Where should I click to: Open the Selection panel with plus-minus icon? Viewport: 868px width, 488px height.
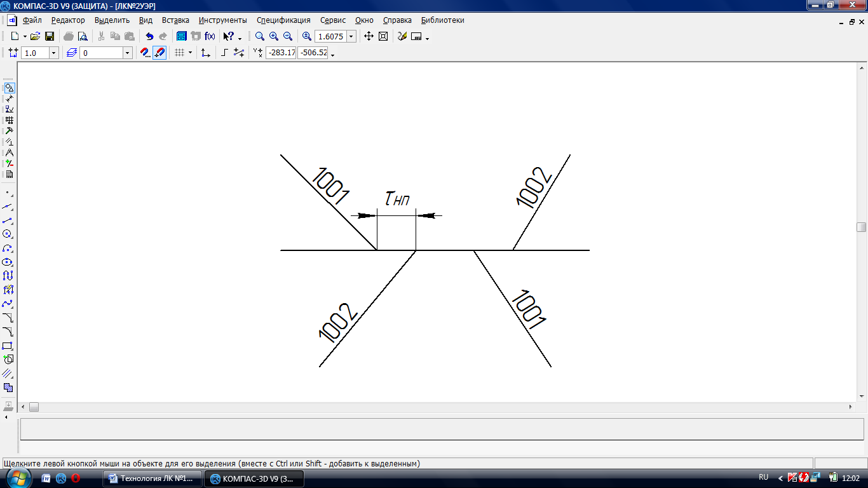click(9, 163)
